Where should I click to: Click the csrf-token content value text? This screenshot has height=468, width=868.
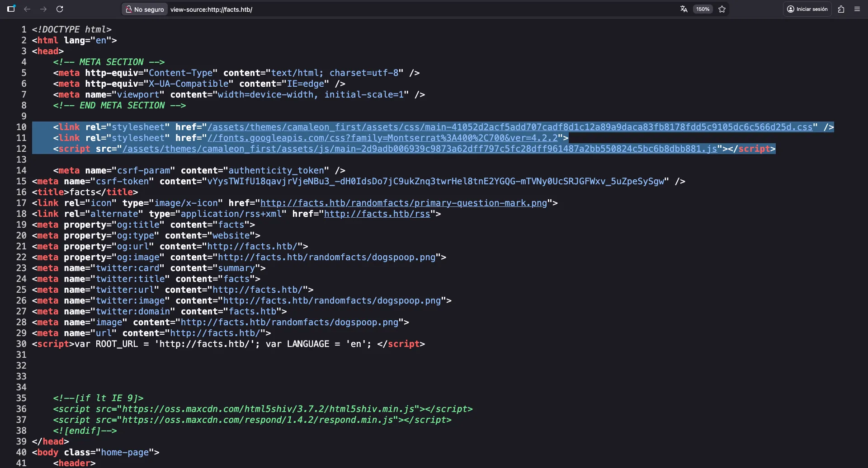436,181
